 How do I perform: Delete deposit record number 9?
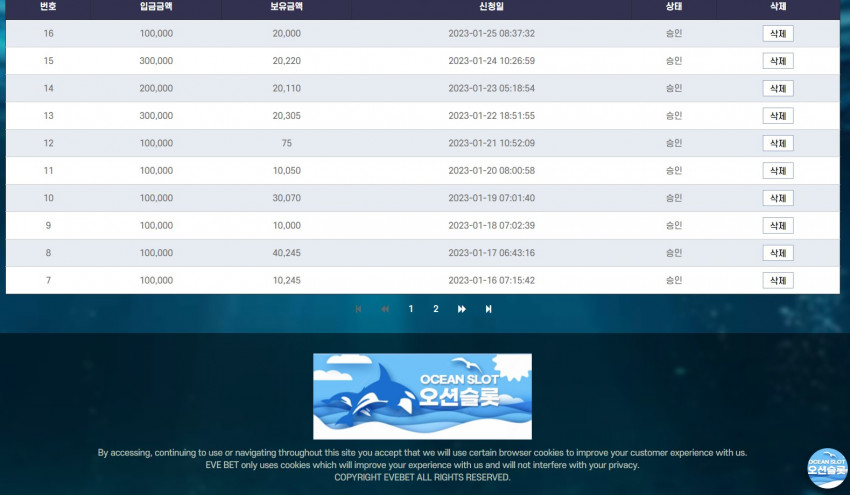778,226
